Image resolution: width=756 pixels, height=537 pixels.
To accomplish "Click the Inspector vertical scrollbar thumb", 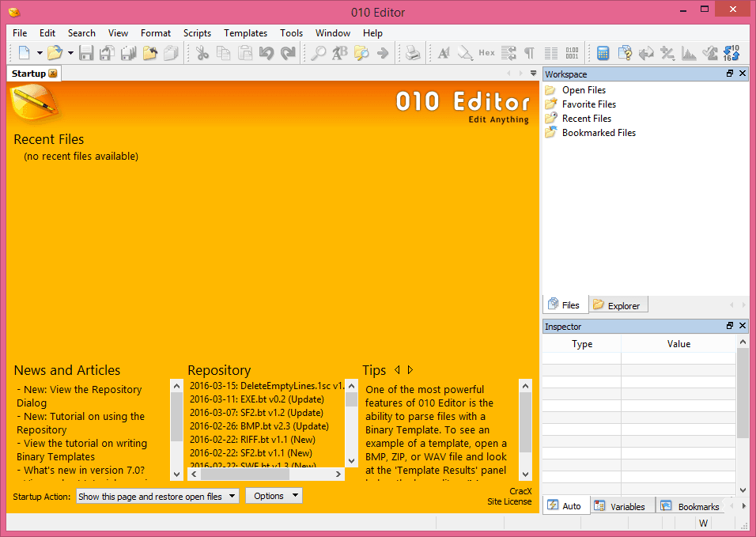I will pyautogui.click(x=743, y=392).
